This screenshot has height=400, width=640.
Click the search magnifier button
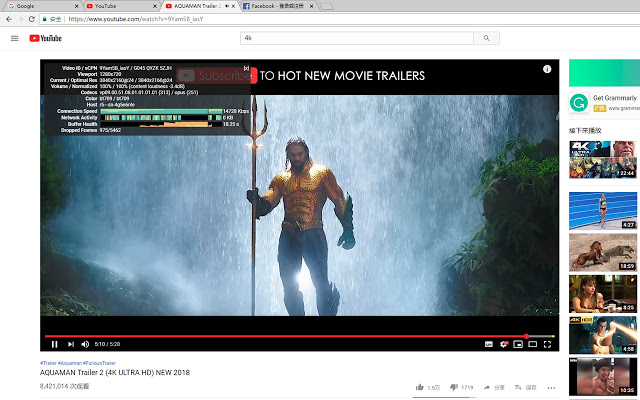coord(486,38)
